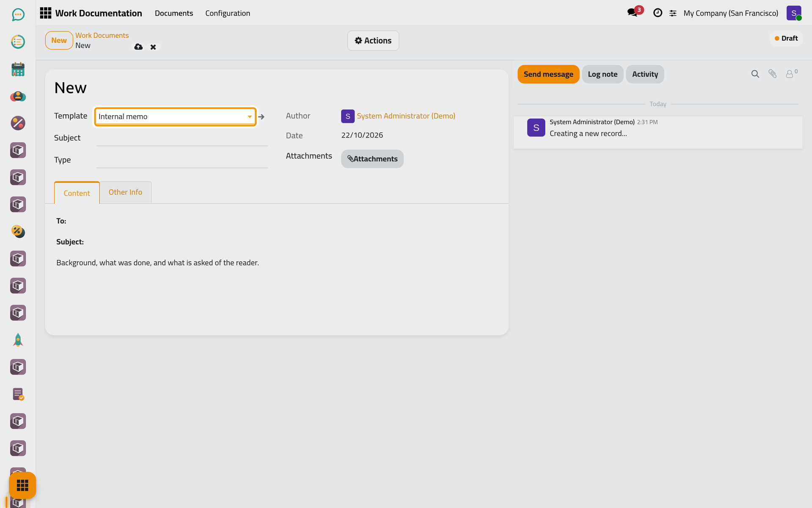The image size is (812, 508).
Task: Click the user avatar in the top right
Action: (x=794, y=13)
